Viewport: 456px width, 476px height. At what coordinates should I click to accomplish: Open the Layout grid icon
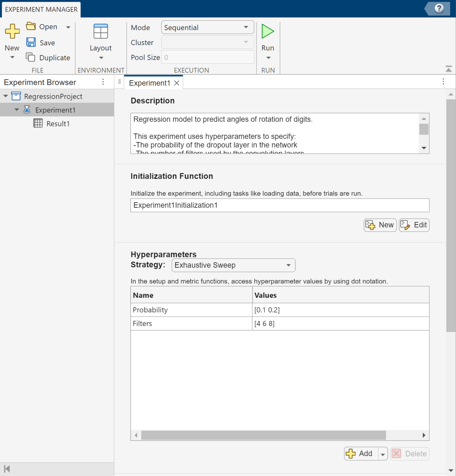tap(101, 31)
